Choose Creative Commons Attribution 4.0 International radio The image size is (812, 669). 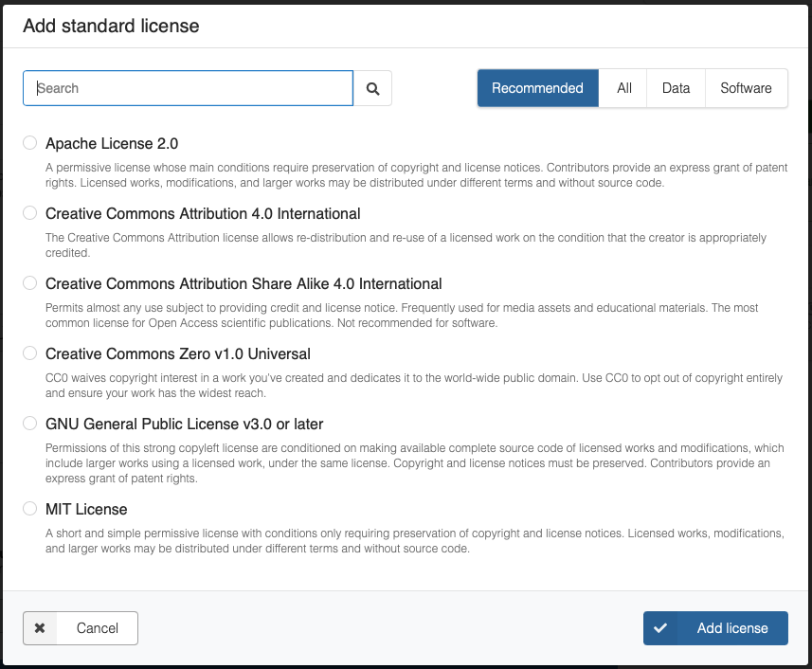pyautogui.click(x=30, y=213)
